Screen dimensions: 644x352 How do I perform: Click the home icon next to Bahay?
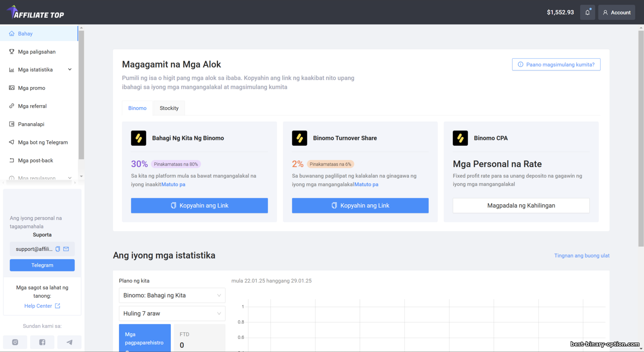(12, 33)
